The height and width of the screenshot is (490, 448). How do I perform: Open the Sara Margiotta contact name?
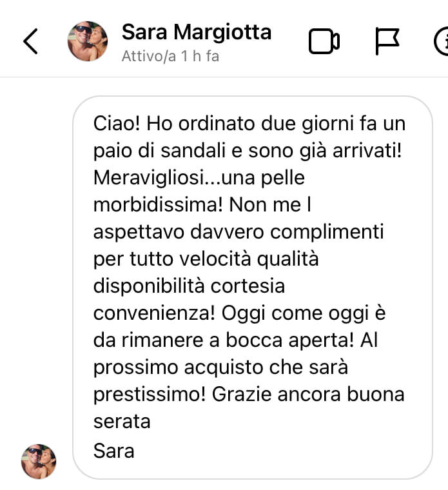[x=197, y=32]
